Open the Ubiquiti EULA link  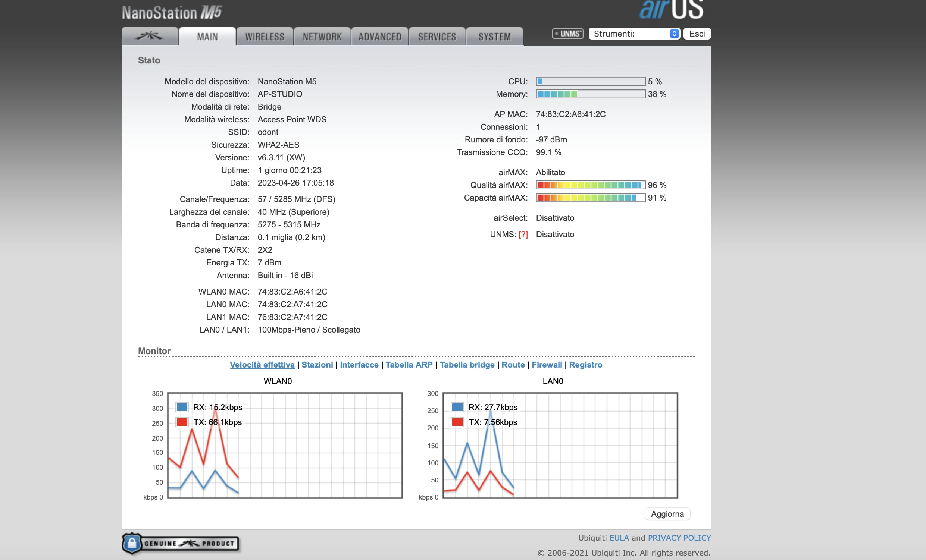tap(619, 538)
